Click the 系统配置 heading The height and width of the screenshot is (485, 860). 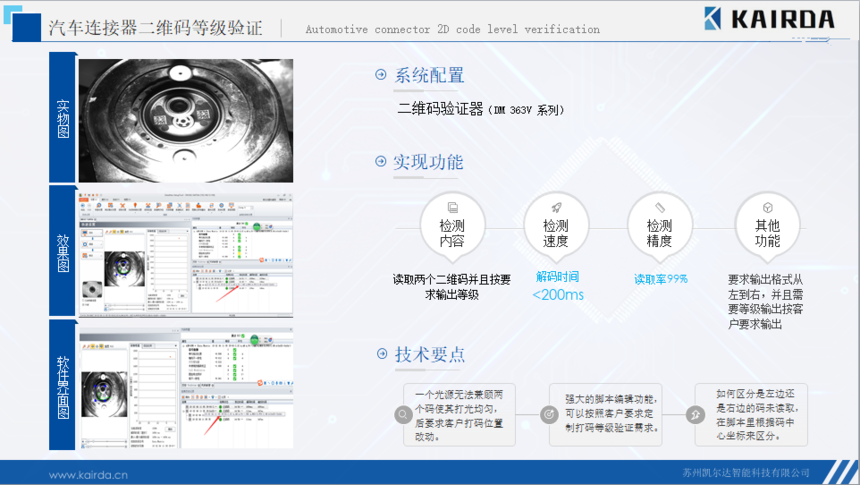point(429,75)
